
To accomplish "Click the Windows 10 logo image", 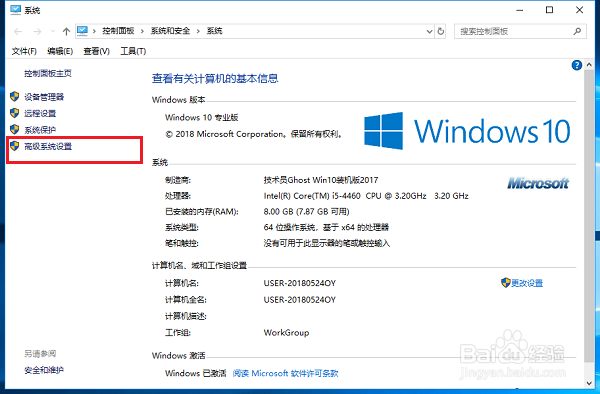I will coord(467,131).
